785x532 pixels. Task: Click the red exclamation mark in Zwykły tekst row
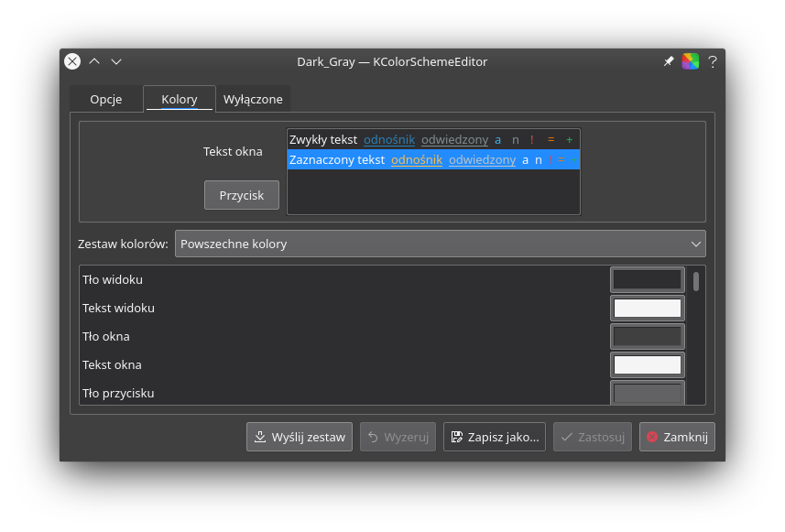point(531,139)
